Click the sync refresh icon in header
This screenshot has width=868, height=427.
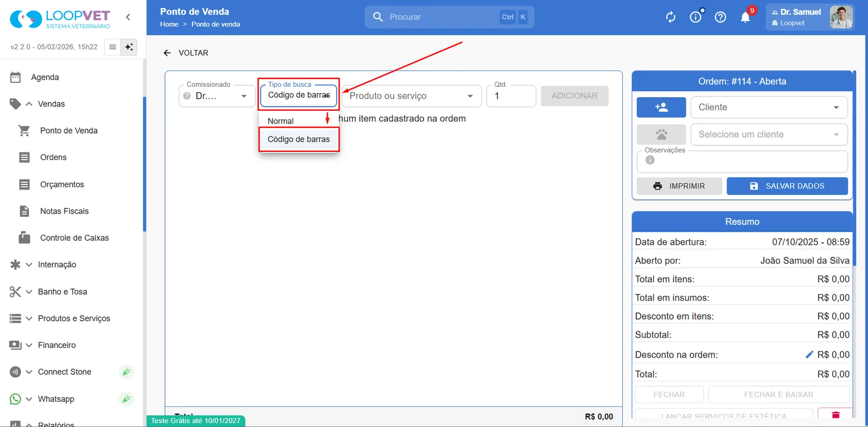[671, 17]
